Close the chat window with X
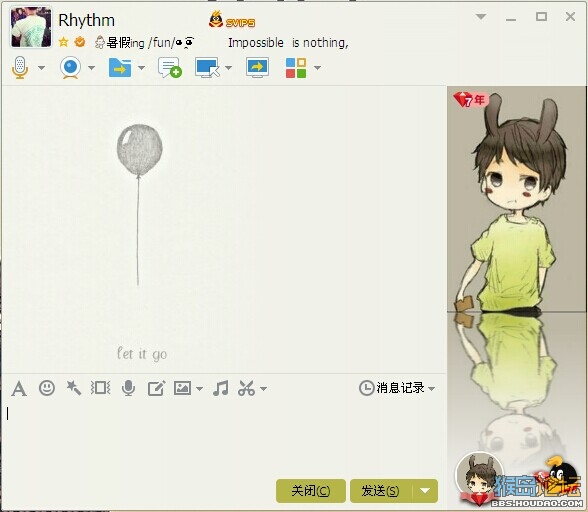This screenshot has width=588, height=512. coord(570,17)
